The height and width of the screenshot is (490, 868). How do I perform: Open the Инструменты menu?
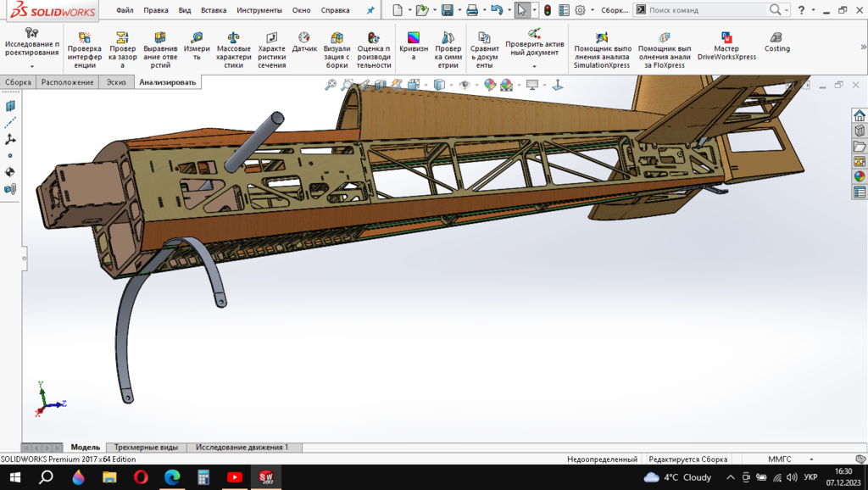(259, 10)
